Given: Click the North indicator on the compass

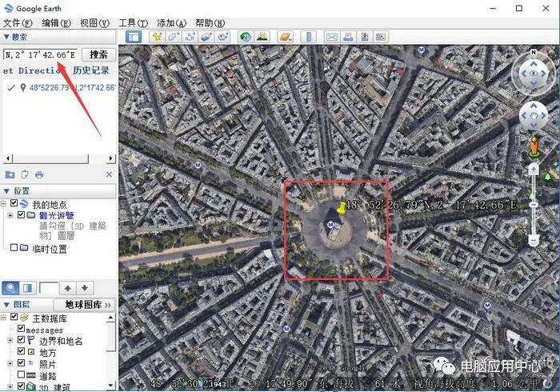Looking at the screenshot, I should click(534, 53).
